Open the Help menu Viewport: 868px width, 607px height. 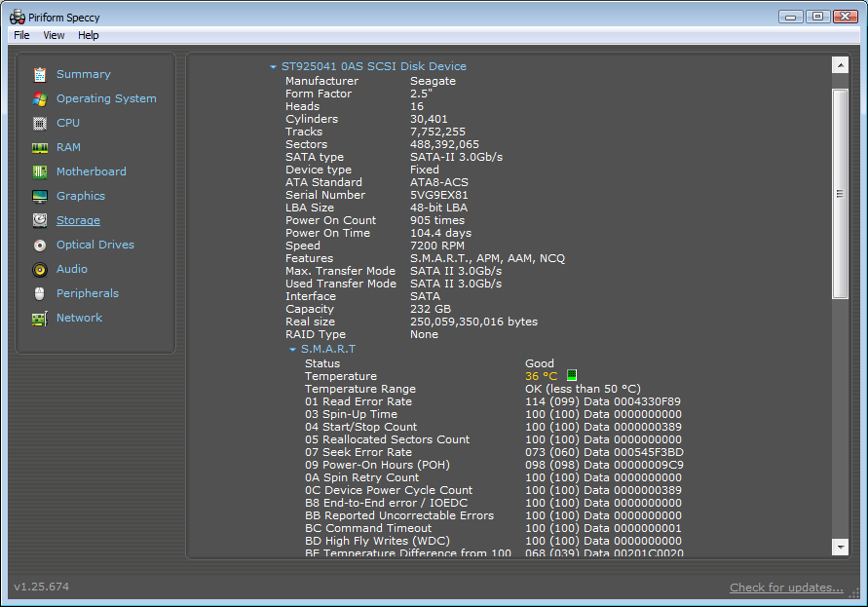point(88,35)
